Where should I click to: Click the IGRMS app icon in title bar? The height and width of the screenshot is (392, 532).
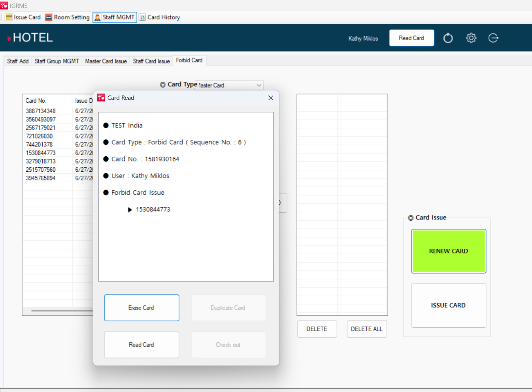(x=4, y=6)
